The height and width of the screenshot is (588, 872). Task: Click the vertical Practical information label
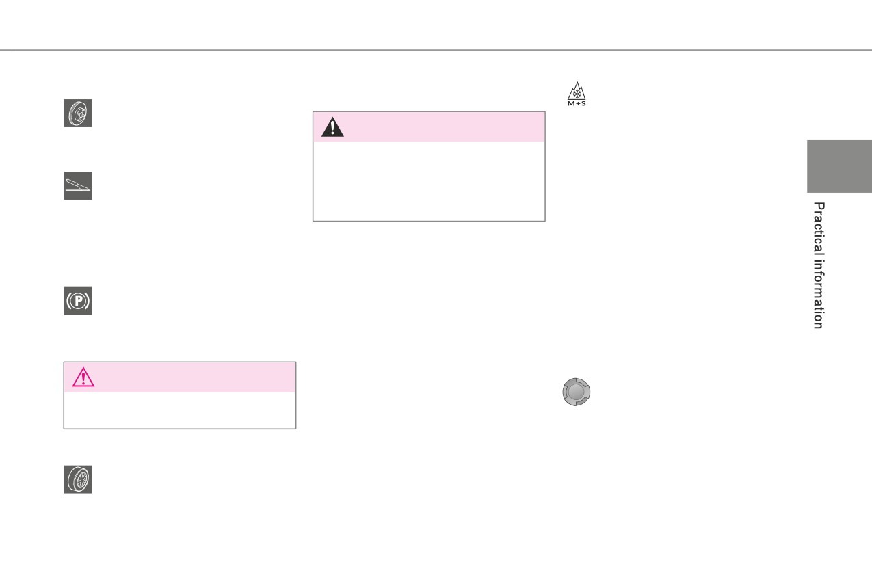[x=818, y=265]
